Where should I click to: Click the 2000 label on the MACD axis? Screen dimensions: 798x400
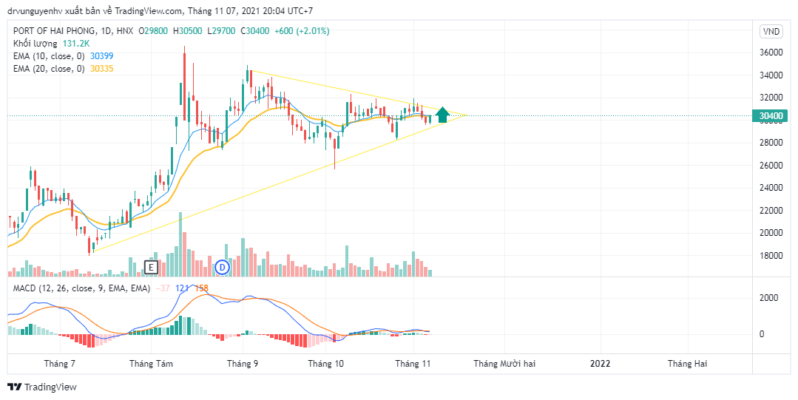coord(769,298)
